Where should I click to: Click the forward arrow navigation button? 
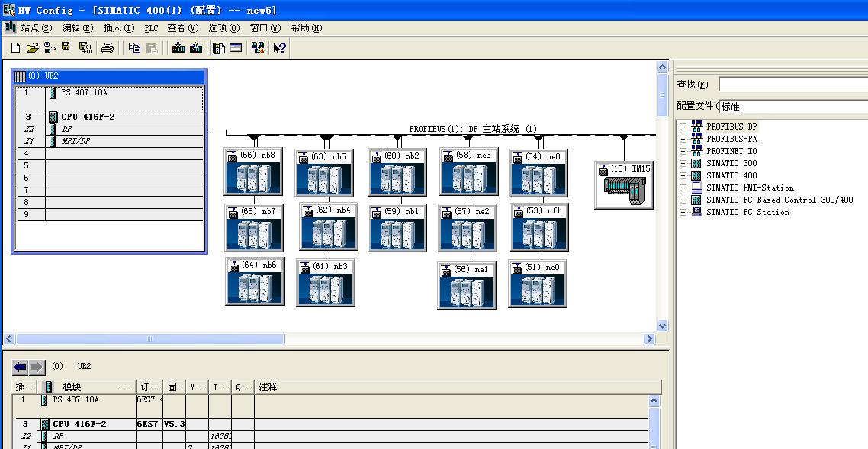(x=37, y=367)
